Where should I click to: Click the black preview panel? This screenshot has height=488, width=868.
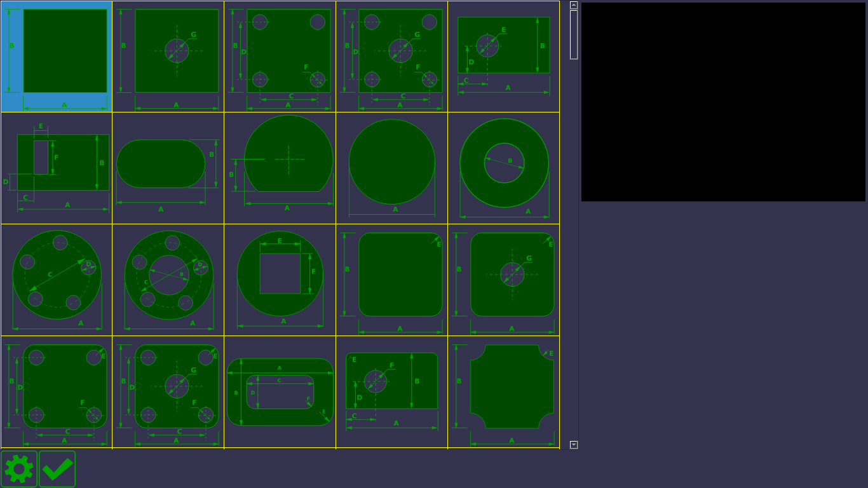pos(723,102)
